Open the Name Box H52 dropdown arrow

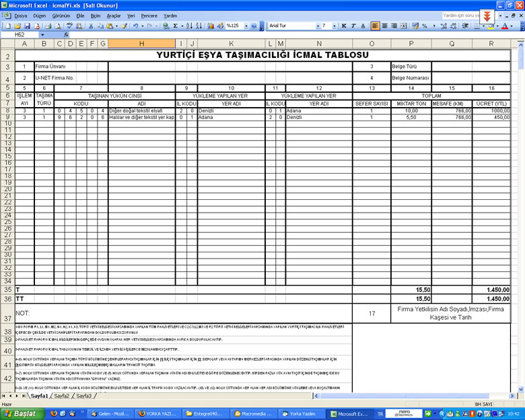tap(42, 34)
